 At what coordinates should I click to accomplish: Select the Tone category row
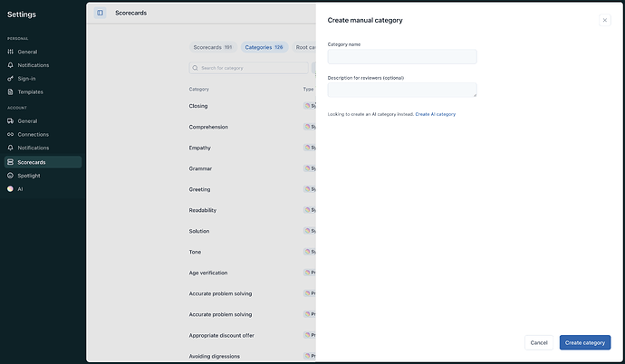195,252
